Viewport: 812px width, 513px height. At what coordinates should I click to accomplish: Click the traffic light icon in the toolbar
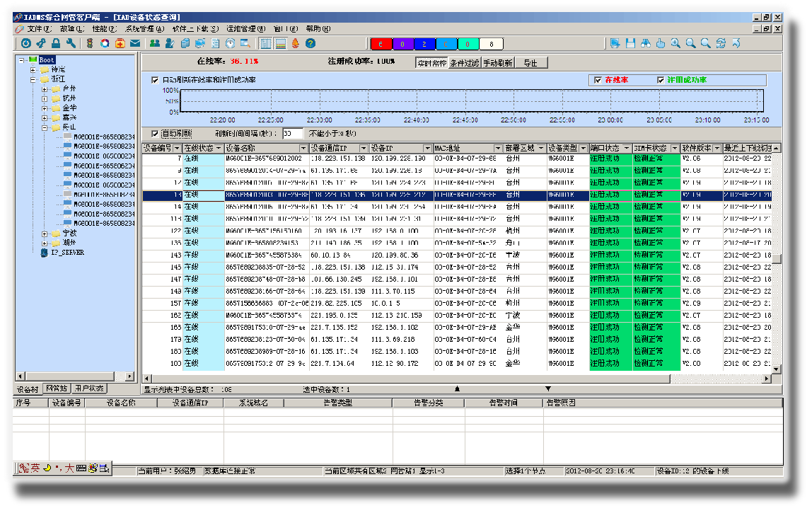90,44
